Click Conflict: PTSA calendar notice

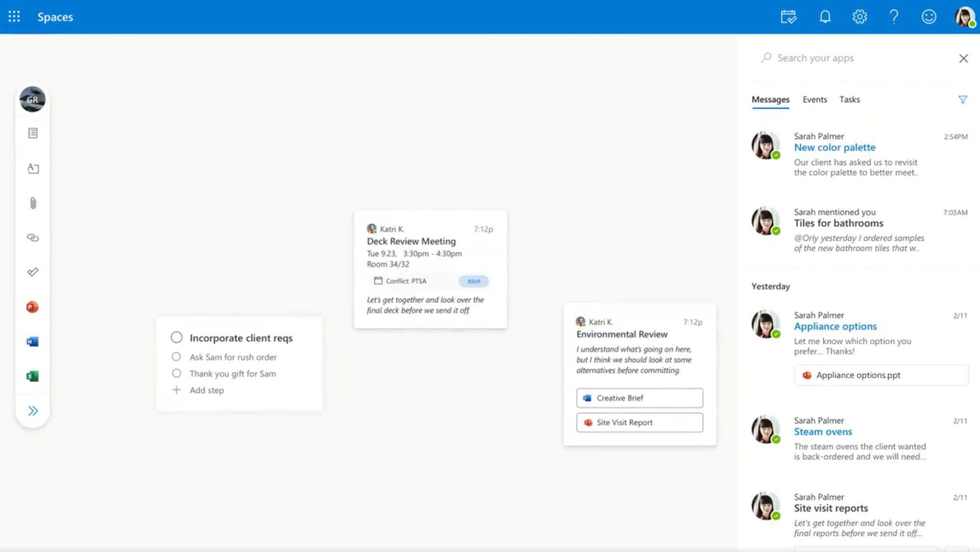click(406, 281)
